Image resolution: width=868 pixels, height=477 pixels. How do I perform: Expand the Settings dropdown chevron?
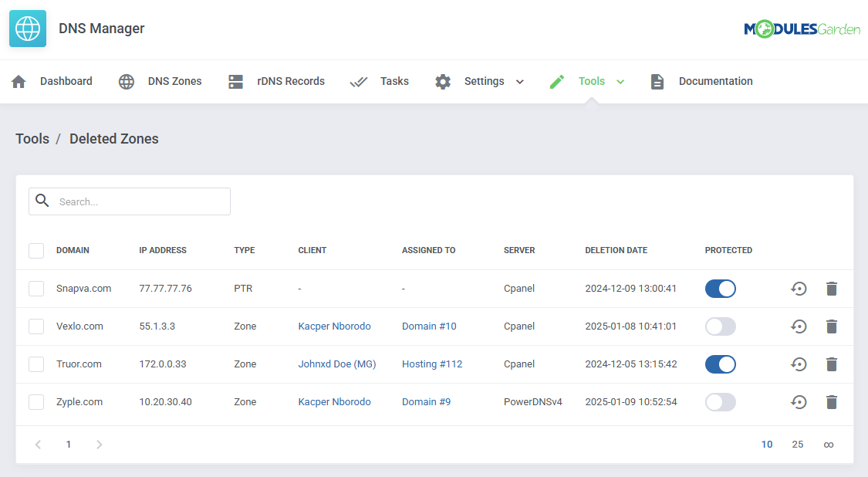click(520, 82)
